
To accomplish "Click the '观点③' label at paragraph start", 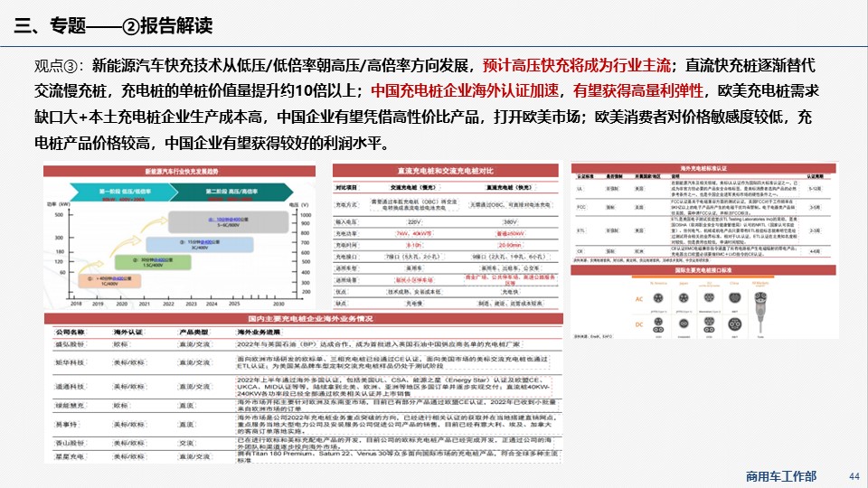I will 55,66.
